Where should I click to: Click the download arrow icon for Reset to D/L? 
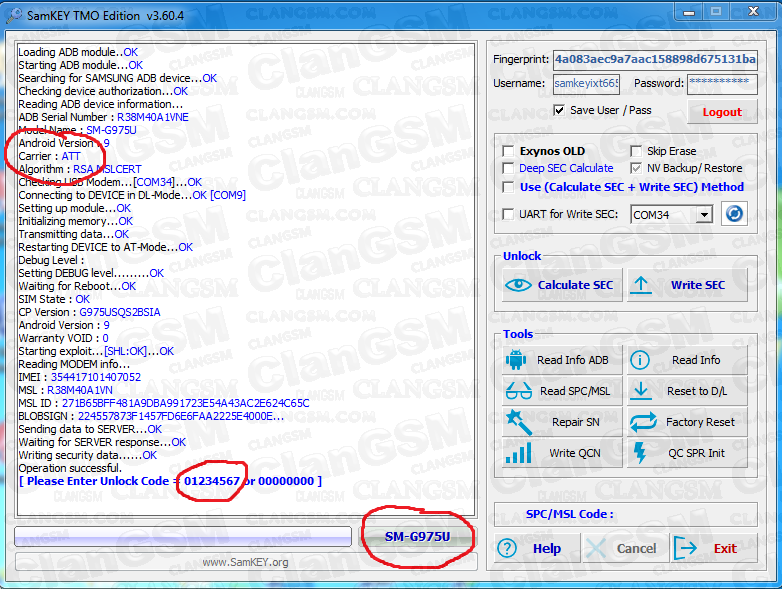tap(641, 391)
